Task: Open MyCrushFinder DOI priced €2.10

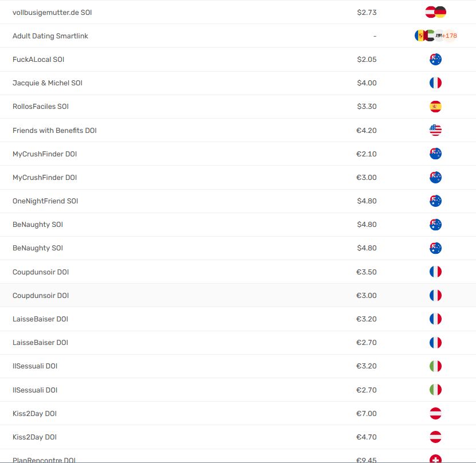Action: click(x=45, y=154)
